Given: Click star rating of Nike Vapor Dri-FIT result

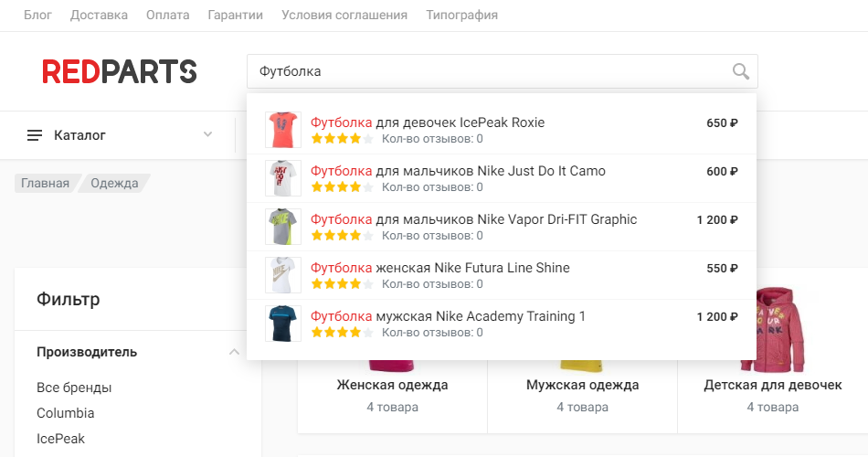Looking at the screenshot, I should [x=342, y=236].
